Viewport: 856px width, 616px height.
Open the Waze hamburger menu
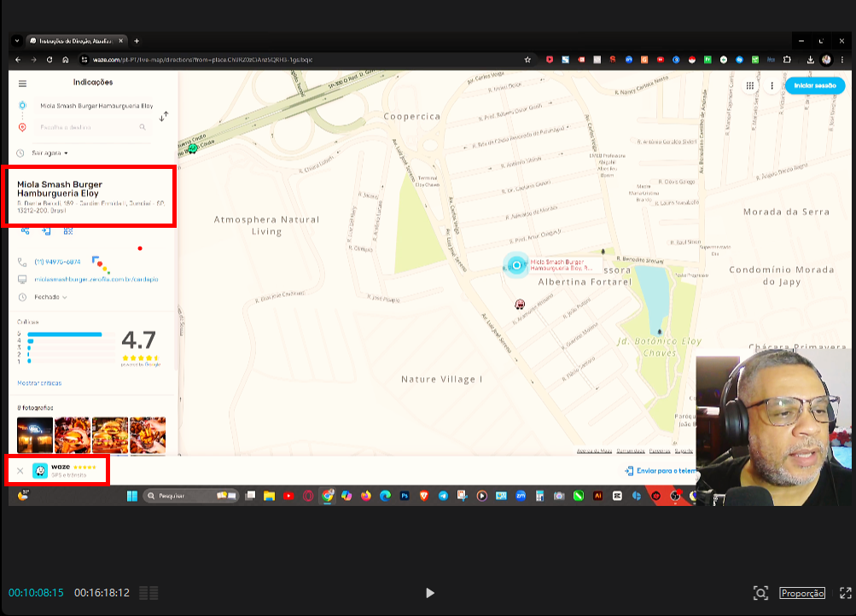22,84
